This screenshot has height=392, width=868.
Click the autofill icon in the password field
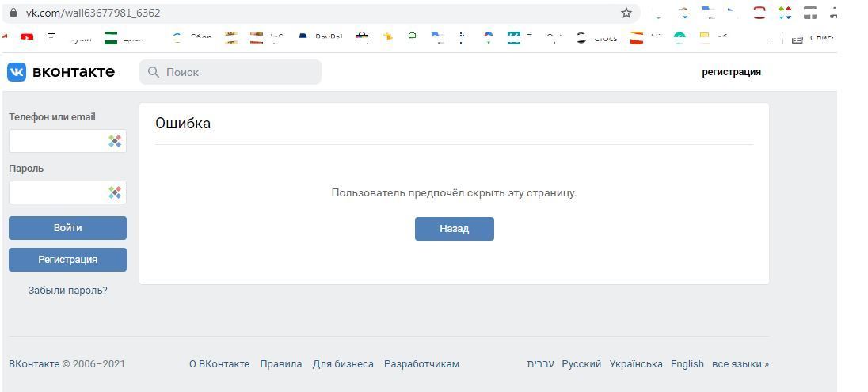115,192
